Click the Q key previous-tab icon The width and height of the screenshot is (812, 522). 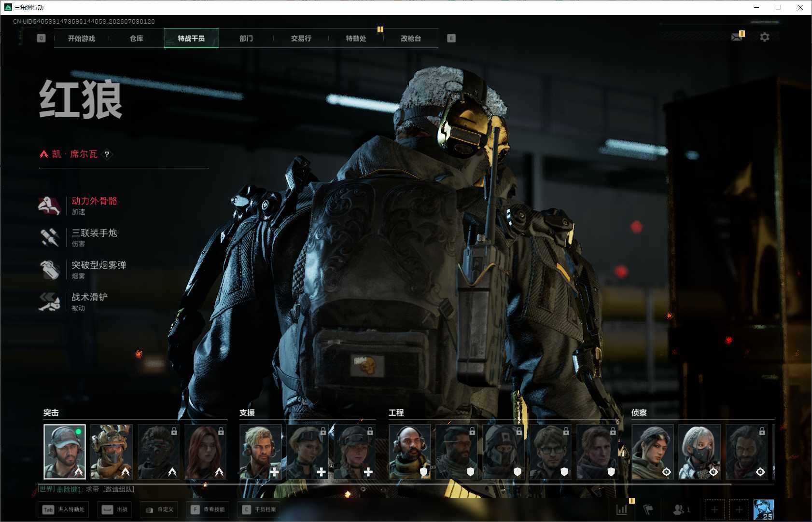[41, 38]
